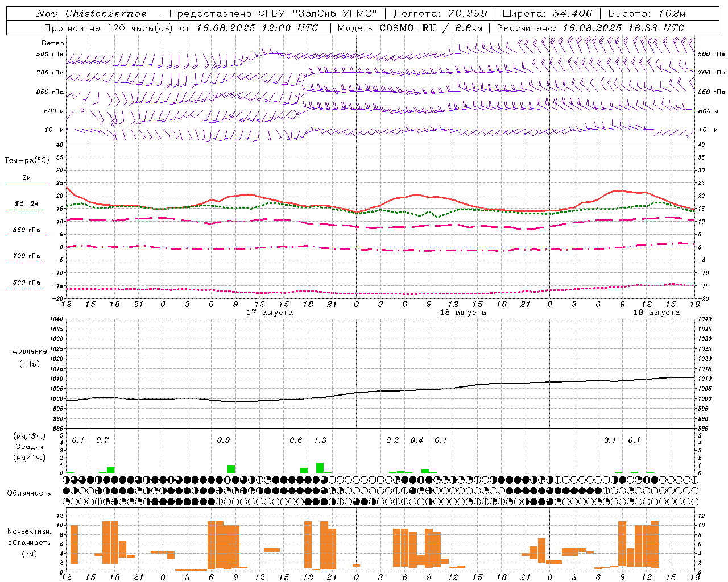Select the 'Прогноз на 120 часа(ов)' text

coord(109,28)
